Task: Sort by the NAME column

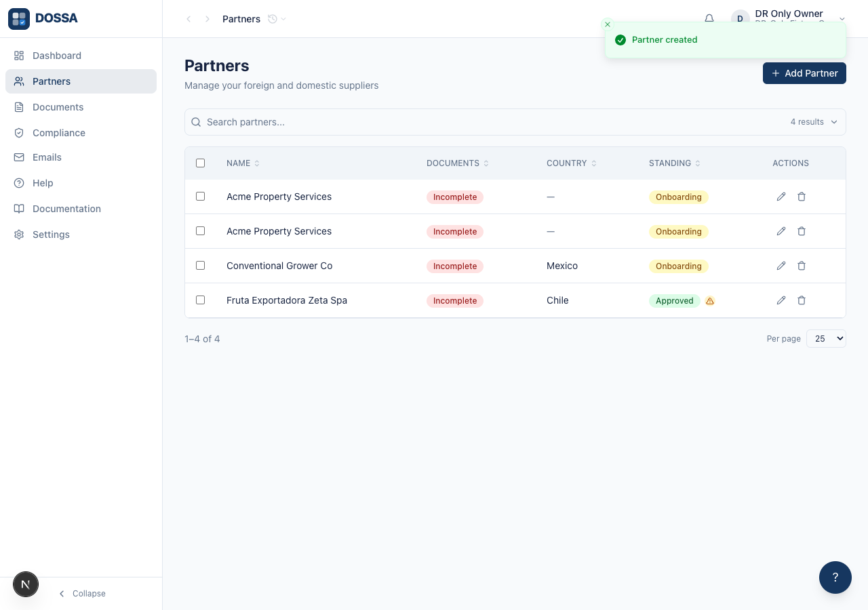Action: (243, 163)
